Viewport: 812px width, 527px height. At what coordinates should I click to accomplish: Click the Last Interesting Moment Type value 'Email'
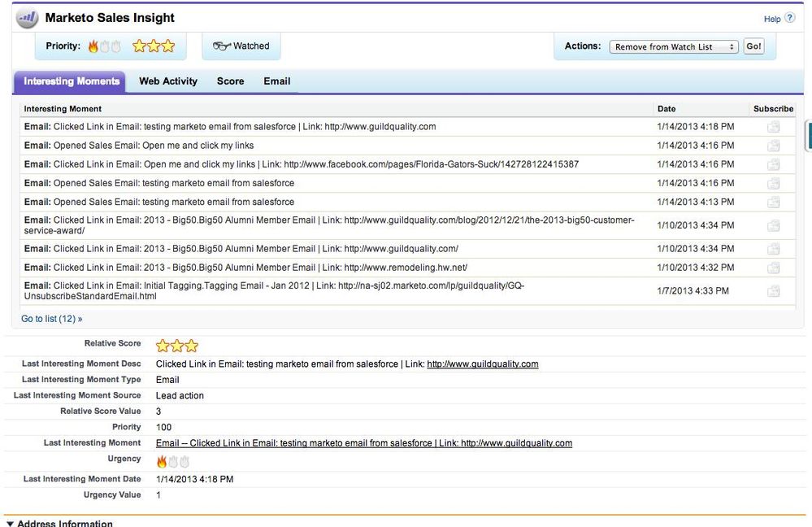[x=167, y=380]
